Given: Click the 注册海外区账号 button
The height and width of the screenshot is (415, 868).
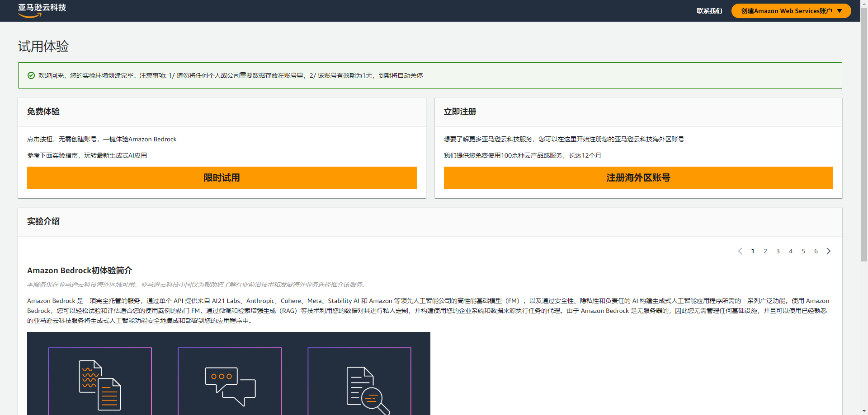Looking at the screenshot, I should (x=638, y=178).
